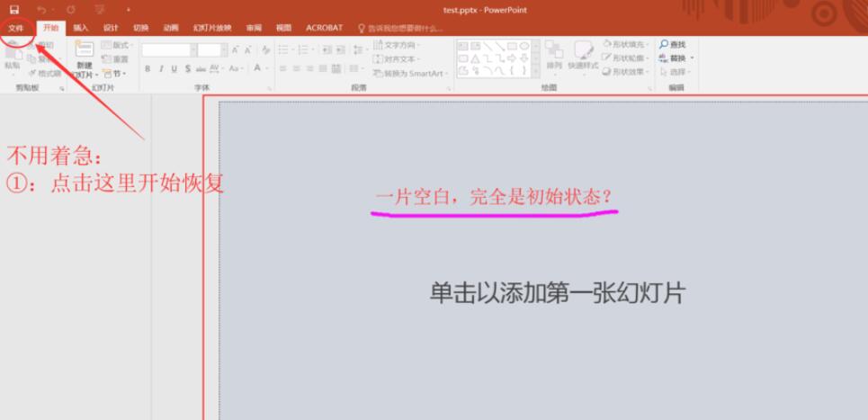868x420 pixels.
Task: Click 转换为 SmartArt button
Action: click(410, 73)
